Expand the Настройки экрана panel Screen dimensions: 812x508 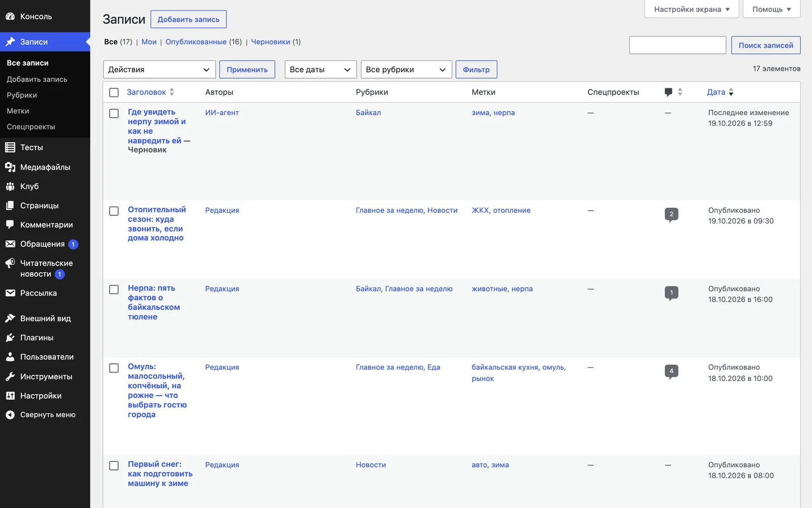(692, 9)
